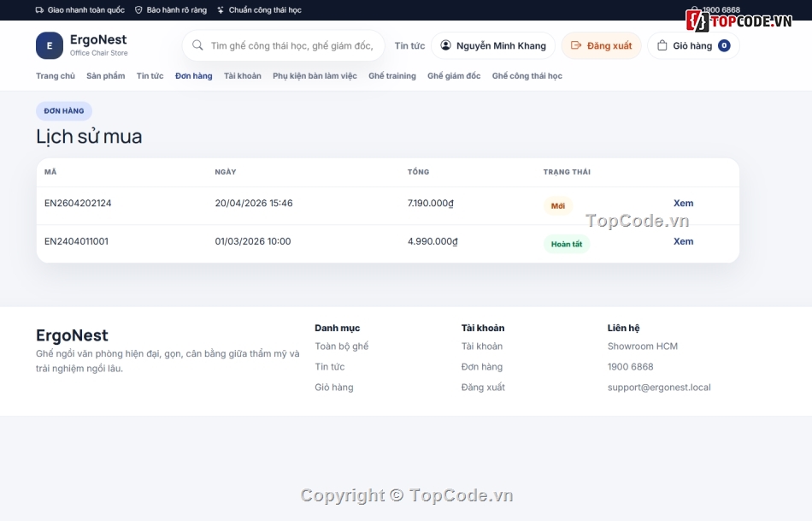This screenshot has height=521, width=812.
Task: Open Ghế công thái học category
Action: pyautogui.click(x=527, y=75)
